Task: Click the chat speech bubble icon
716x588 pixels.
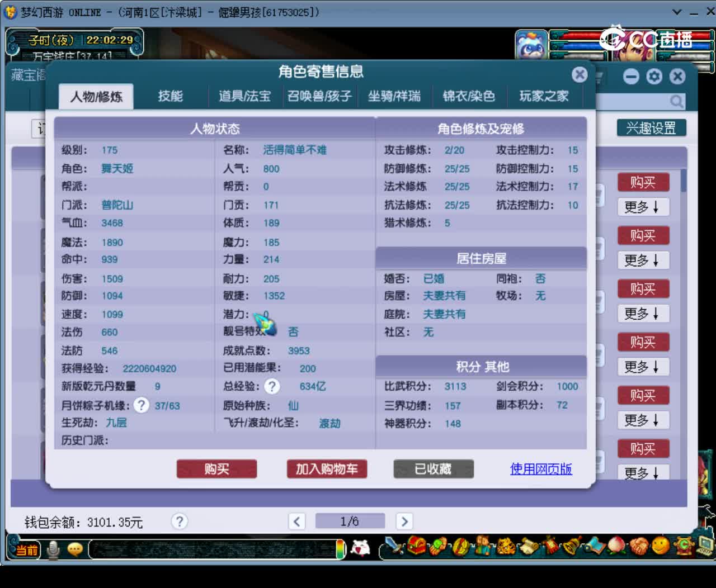Action: (75, 550)
